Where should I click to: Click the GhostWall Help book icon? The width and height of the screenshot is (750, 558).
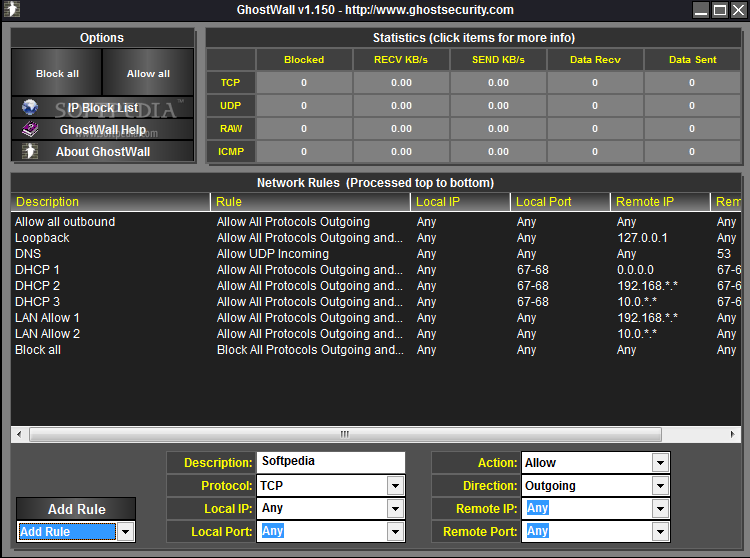pyautogui.click(x=30, y=129)
